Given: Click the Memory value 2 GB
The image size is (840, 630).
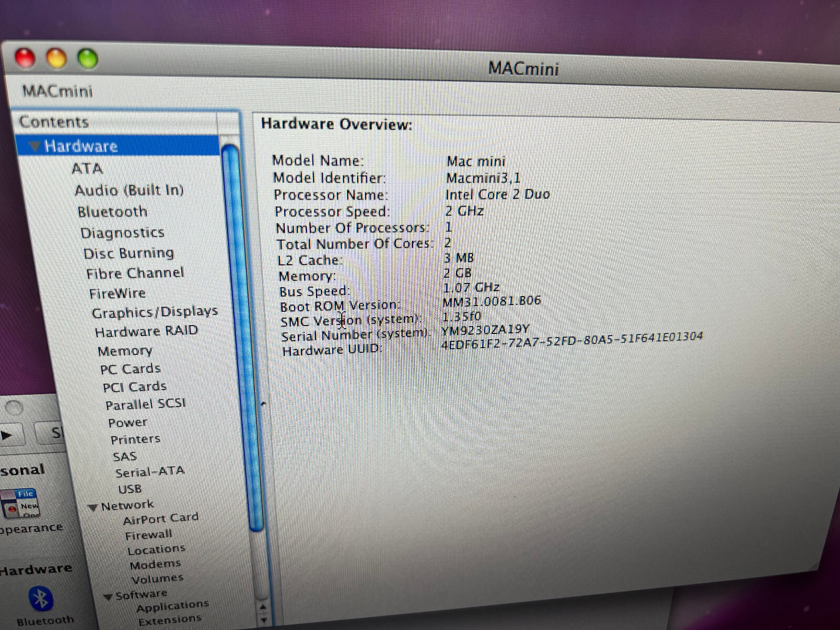Looking at the screenshot, I should [457, 273].
